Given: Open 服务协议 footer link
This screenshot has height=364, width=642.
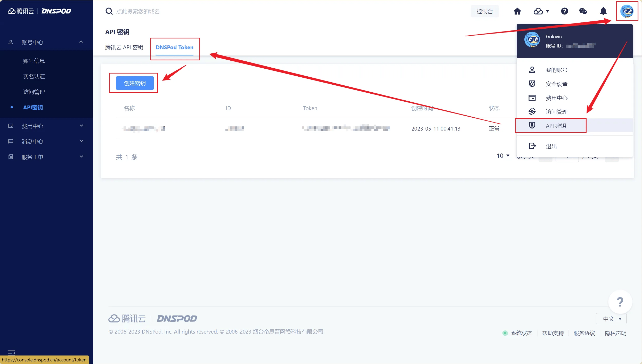Looking at the screenshot, I should 584,333.
